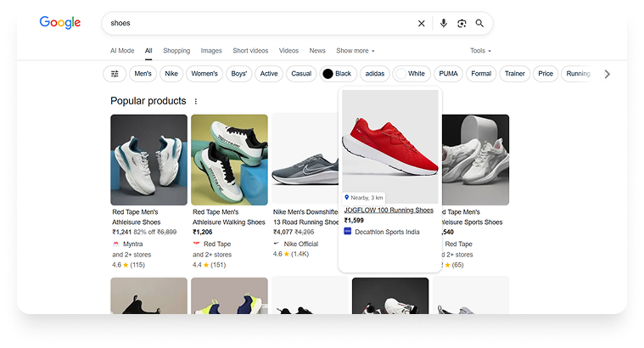Click the 4.6 (115) rating

coord(129,265)
